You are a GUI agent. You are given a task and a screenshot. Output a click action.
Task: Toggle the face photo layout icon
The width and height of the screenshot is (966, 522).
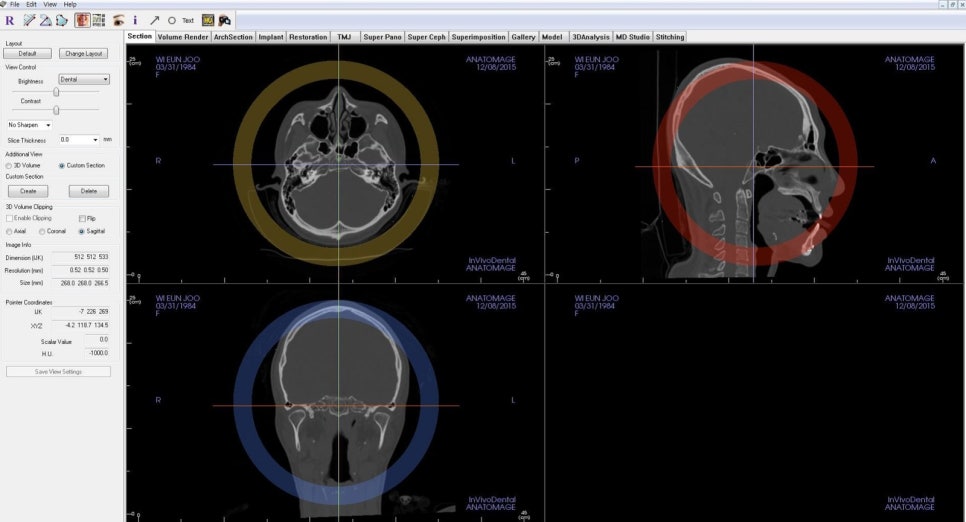click(82, 20)
